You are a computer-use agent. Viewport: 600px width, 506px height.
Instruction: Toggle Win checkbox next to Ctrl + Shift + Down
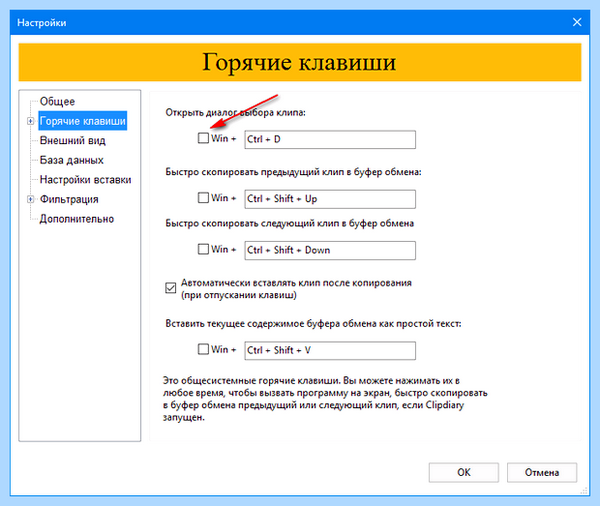coord(203,249)
